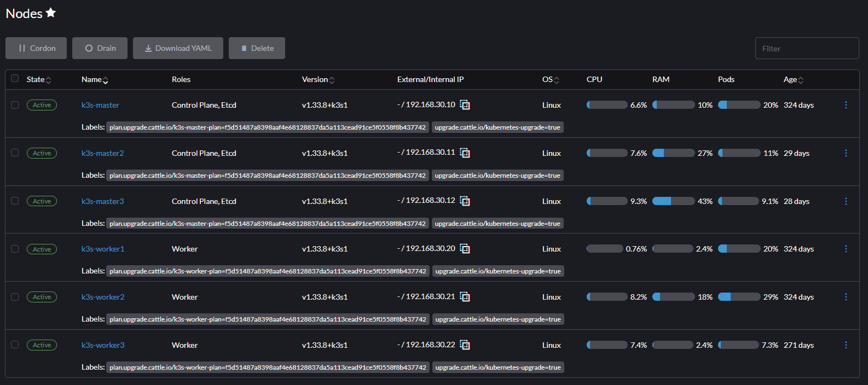The width and height of the screenshot is (868, 385).
Task: Click the Cordon button
Action: (36, 48)
